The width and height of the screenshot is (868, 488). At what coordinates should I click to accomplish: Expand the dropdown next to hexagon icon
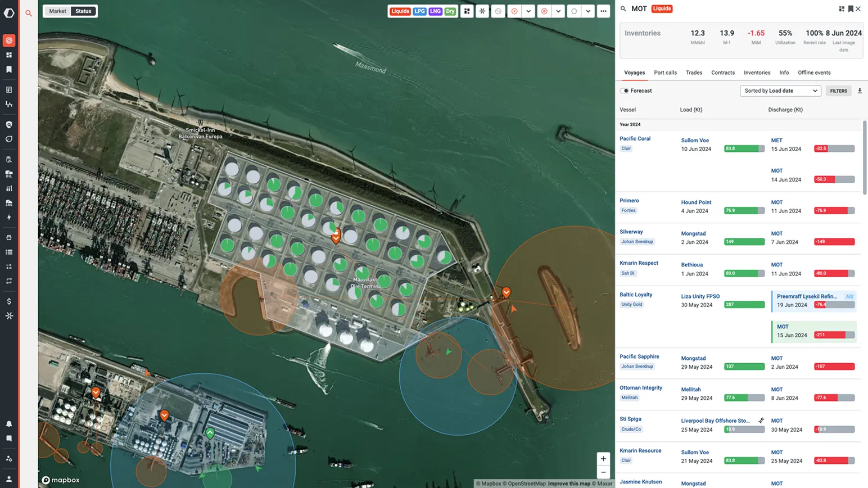[588, 11]
